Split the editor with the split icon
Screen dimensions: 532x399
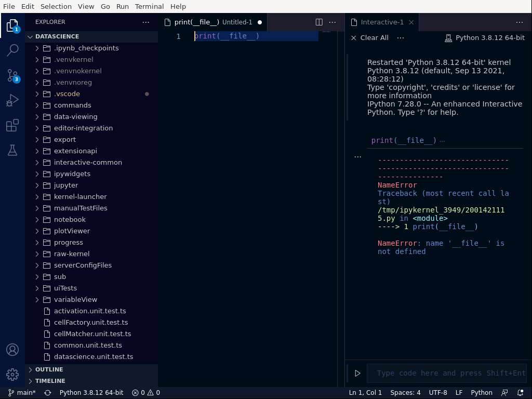[318, 22]
